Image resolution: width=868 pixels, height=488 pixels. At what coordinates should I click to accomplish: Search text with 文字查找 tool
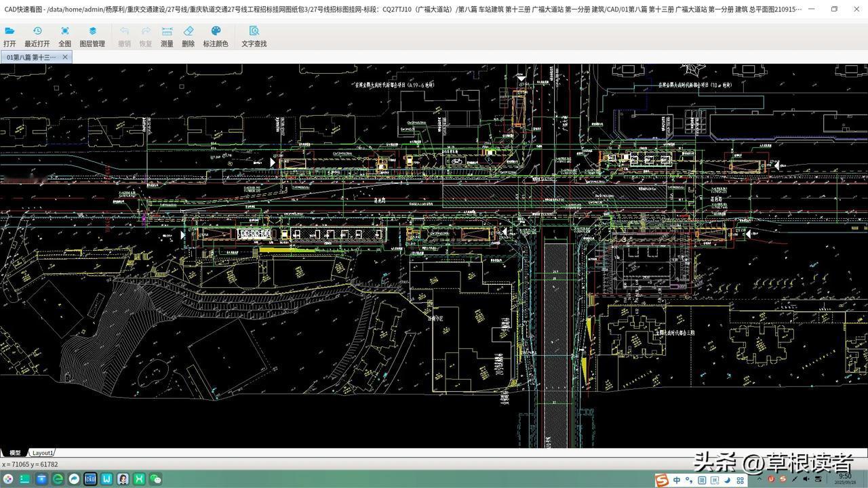pyautogui.click(x=254, y=31)
